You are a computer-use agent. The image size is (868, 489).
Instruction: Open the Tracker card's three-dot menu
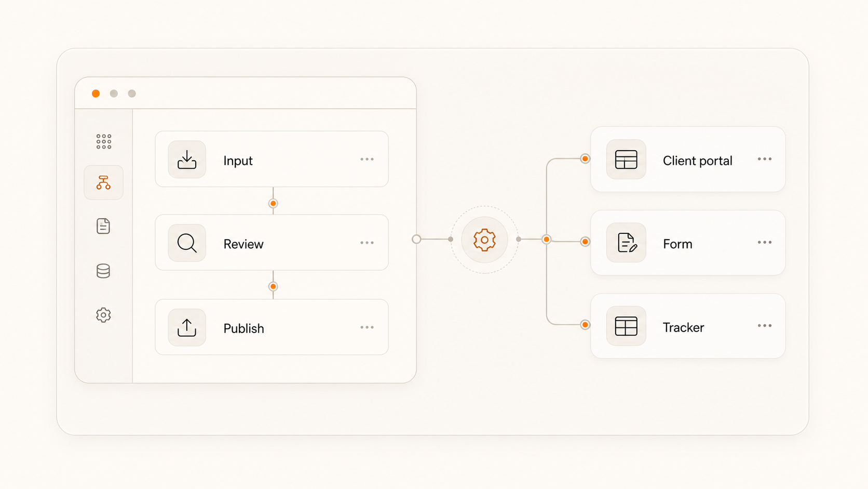point(765,326)
